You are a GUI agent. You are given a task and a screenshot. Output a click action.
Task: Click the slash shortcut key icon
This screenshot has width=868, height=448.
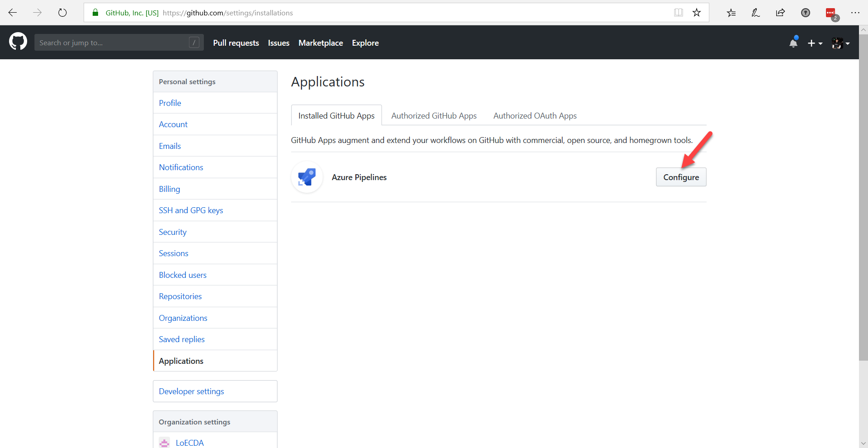click(194, 43)
